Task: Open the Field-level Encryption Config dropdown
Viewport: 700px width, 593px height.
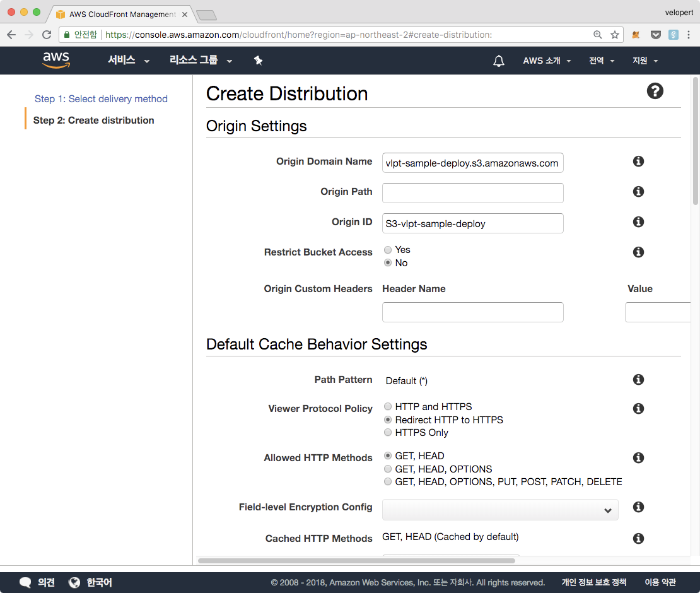Action: point(500,510)
